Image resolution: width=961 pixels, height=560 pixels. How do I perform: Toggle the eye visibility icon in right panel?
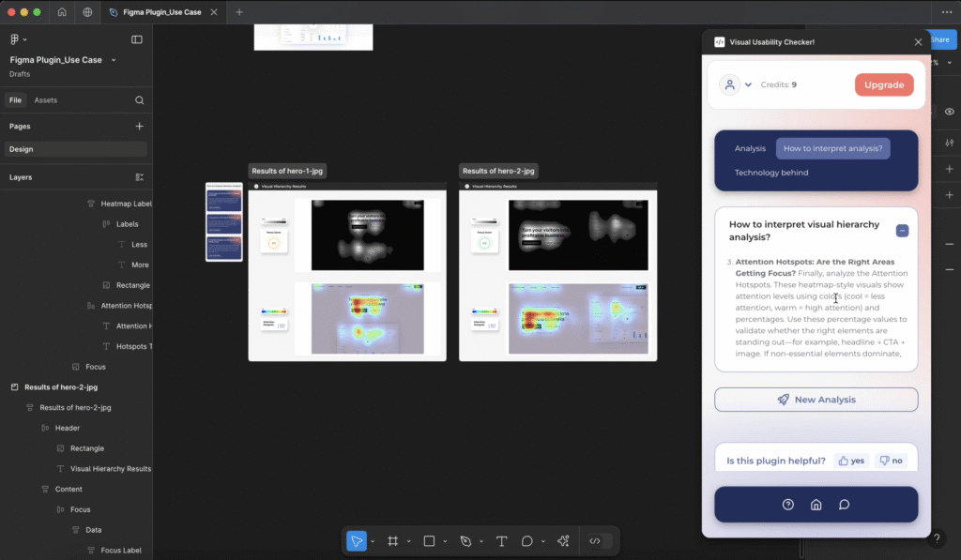(x=950, y=112)
